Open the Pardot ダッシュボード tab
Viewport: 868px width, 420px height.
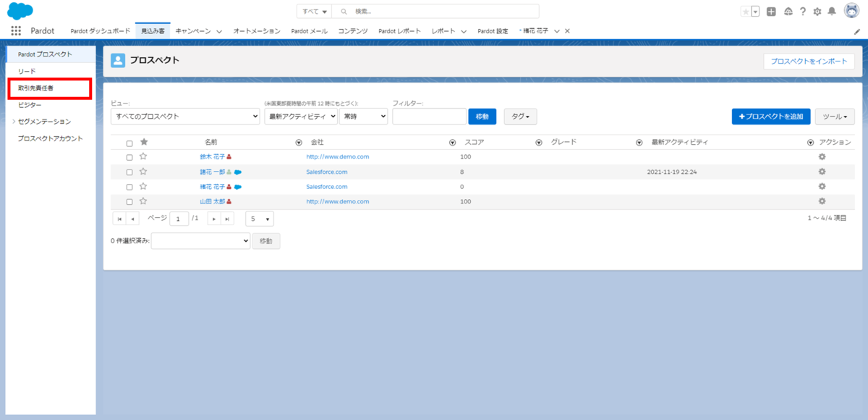point(100,31)
